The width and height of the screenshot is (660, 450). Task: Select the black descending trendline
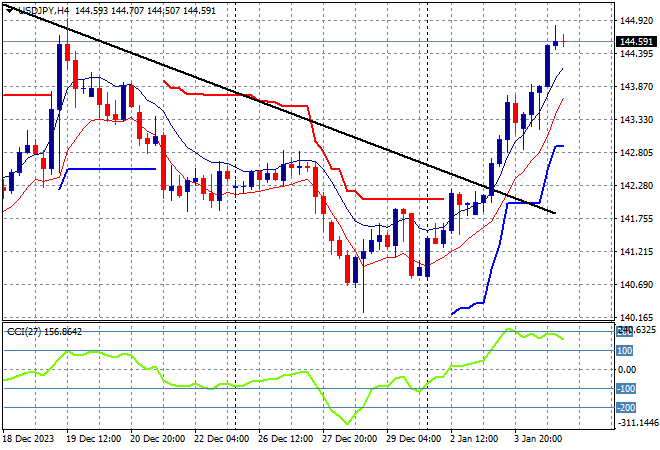pyautogui.click(x=279, y=109)
